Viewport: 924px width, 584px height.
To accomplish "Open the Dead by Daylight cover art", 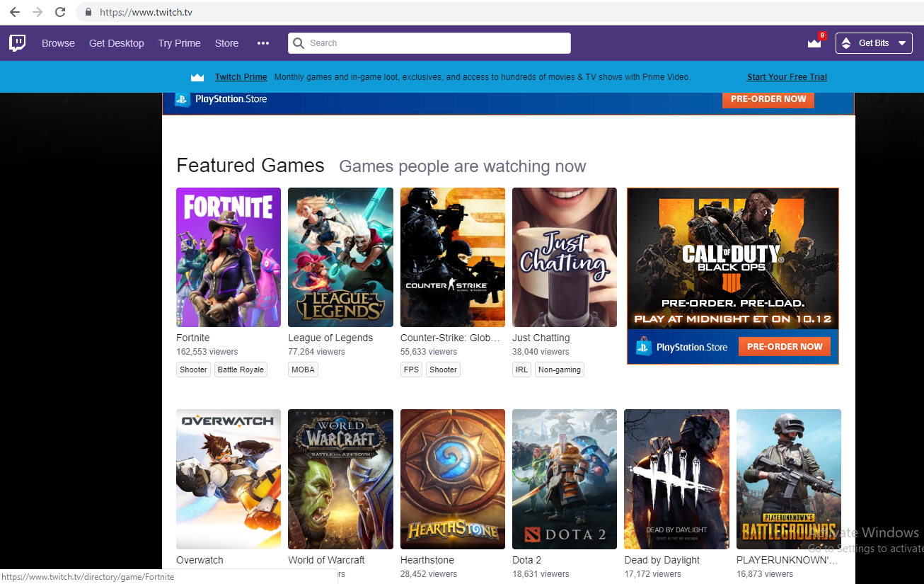I will pos(676,479).
